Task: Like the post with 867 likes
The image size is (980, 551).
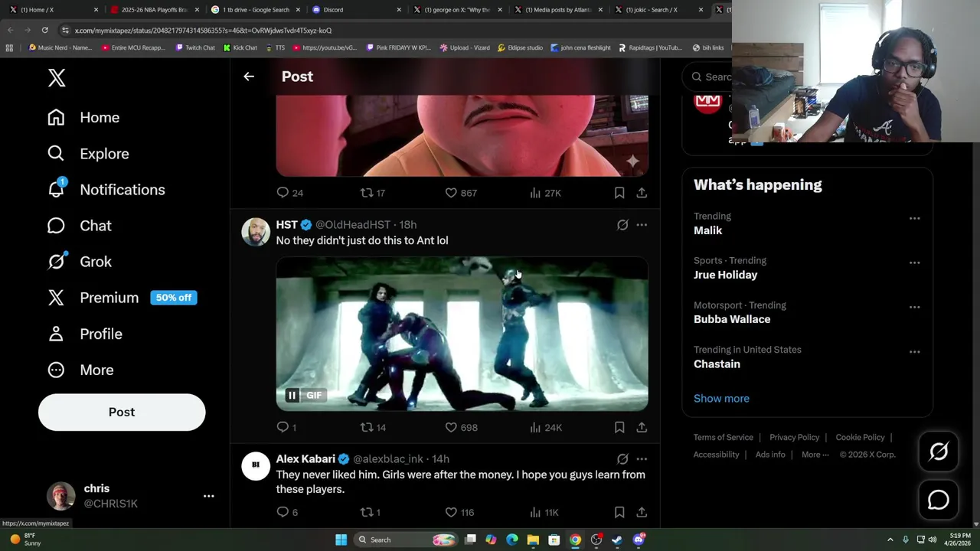Action: [461, 193]
